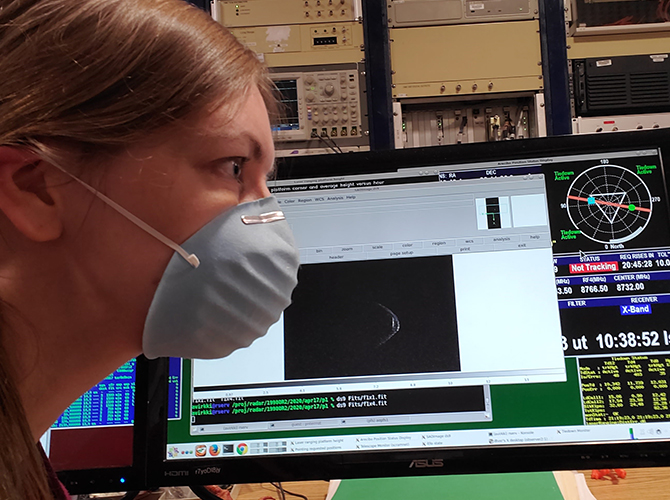
Task: Click the terminal line 'ds9 Fits/fix1.fit'
Action: coord(361,398)
